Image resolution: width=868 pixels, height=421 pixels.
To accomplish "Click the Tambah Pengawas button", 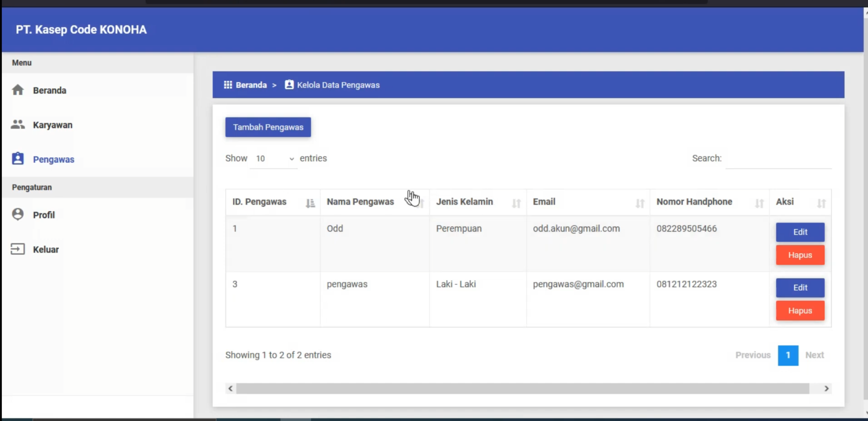I will coord(268,127).
